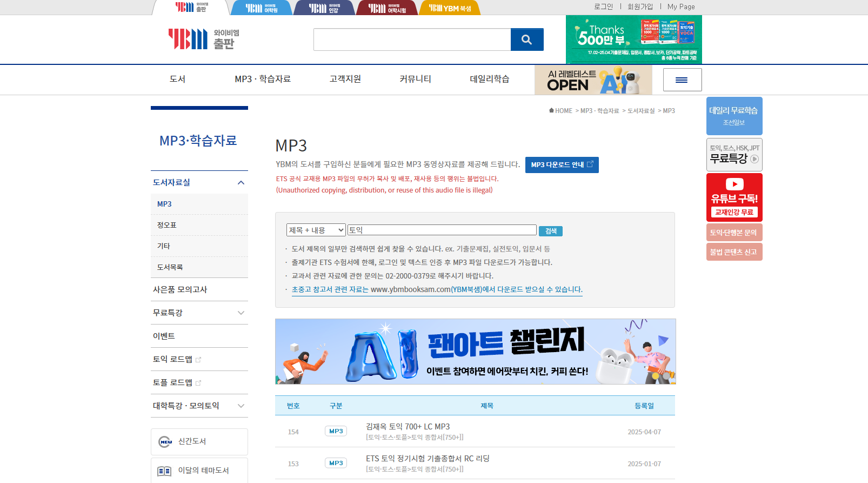
Task: Collapse the 도서자료실 section
Action: (241, 183)
